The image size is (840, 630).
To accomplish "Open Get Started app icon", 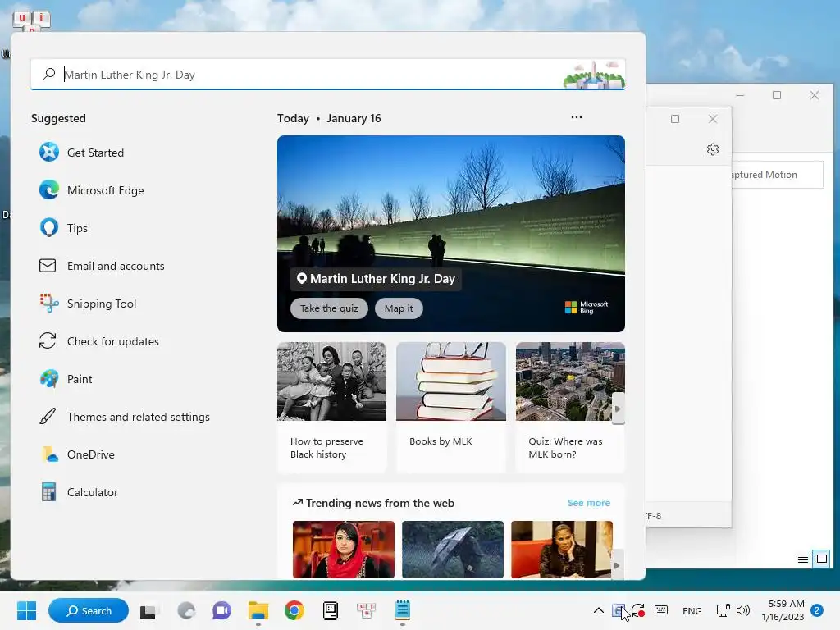I will pyautogui.click(x=48, y=152).
